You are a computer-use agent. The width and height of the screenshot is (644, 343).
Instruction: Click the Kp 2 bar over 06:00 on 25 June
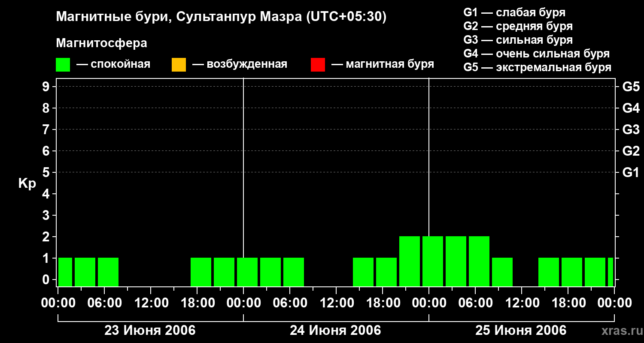pyautogui.click(x=479, y=261)
